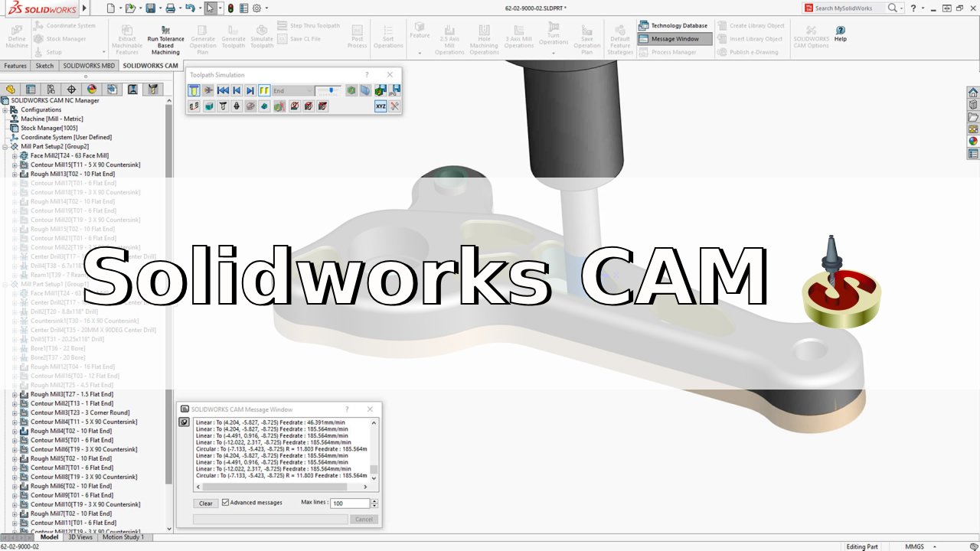This screenshot has width=980, height=551.
Task: Click the Undo icon
Action: coord(190,8)
